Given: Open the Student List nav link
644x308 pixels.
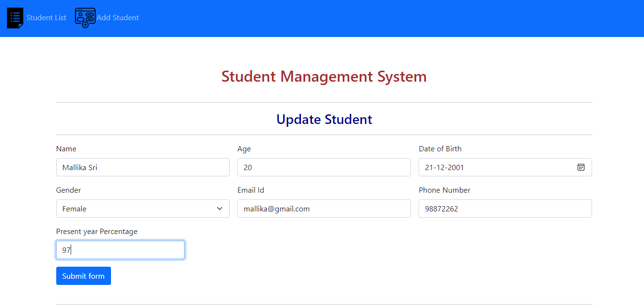Looking at the screenshot, I should (46, 18).
